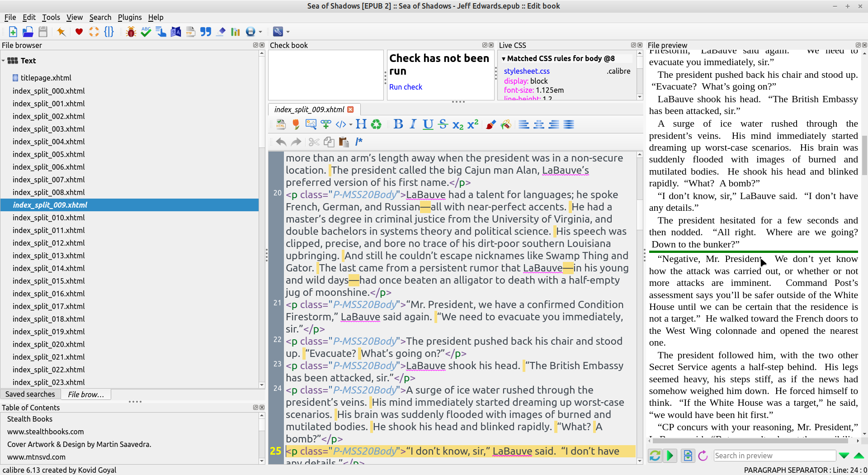Click the bug icon to run check book
Viewport: 868px width, 475px height.
click(131, 32)
